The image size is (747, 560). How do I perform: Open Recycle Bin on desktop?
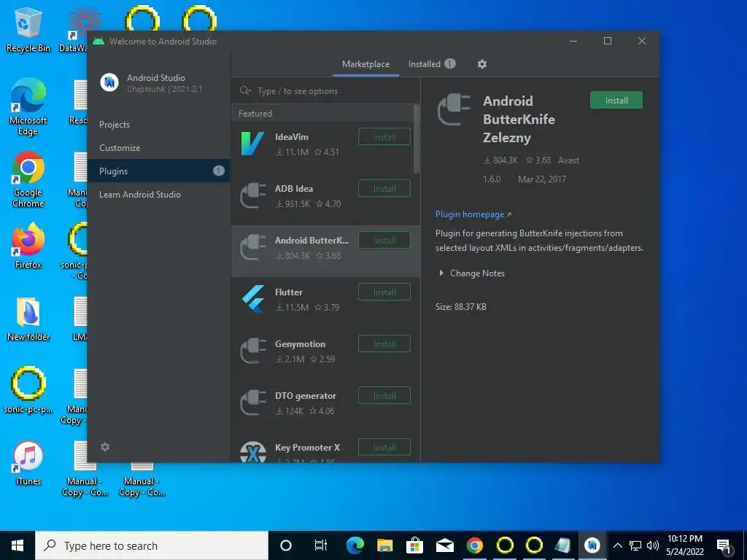[28, 29]
